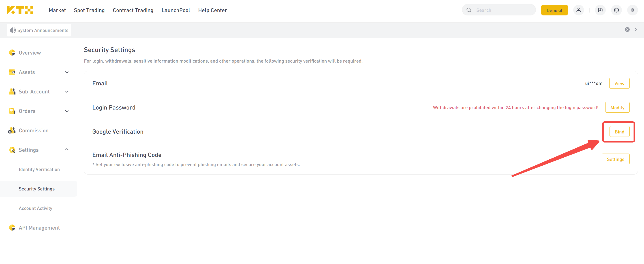Open Identity Verification page
Image resolution: width=644 pixels, height=264 pixels.
tap(39, 169)
